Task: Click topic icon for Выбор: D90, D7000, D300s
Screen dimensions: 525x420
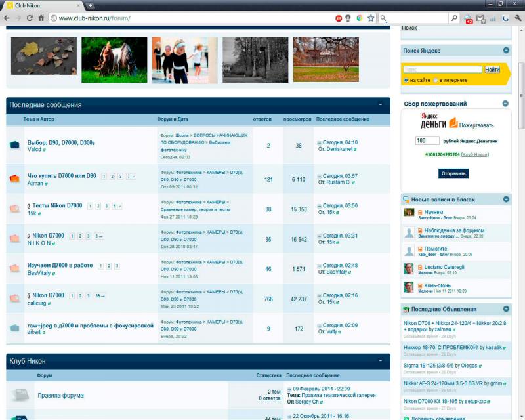Action: (x=14, y=144)
